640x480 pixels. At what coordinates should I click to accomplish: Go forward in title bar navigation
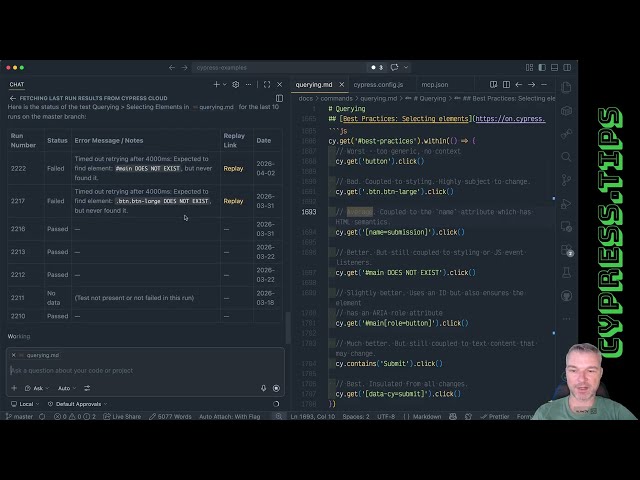[x=184, y=67]
